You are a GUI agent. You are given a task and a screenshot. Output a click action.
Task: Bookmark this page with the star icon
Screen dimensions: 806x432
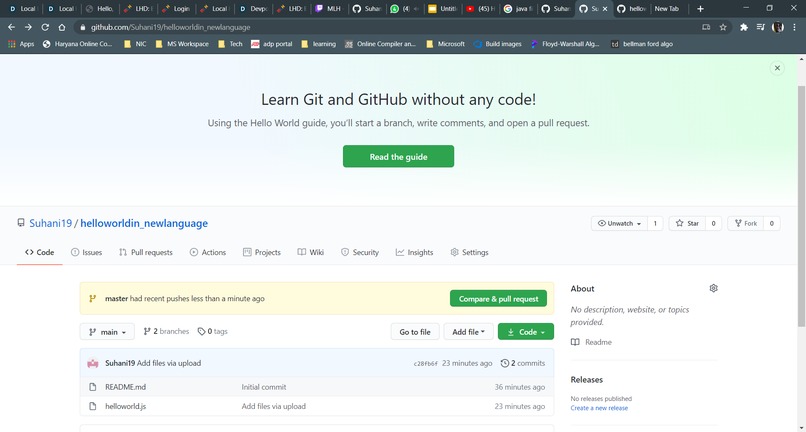tap(723, 27)
